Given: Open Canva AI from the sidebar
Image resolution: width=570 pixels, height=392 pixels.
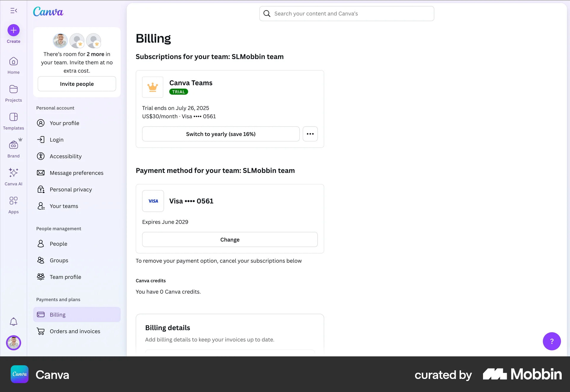Looking at the screenshot, I should (13, 176).
